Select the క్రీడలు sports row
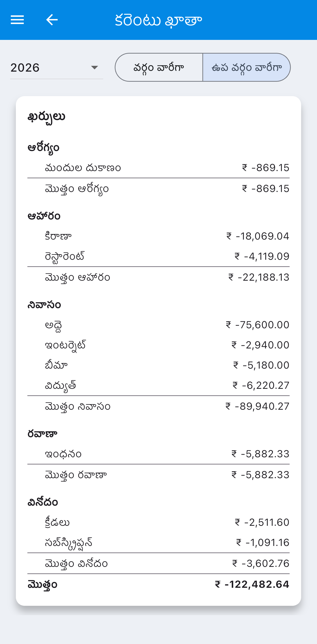Viewport: 317px width, 644px height. point(158,522)
